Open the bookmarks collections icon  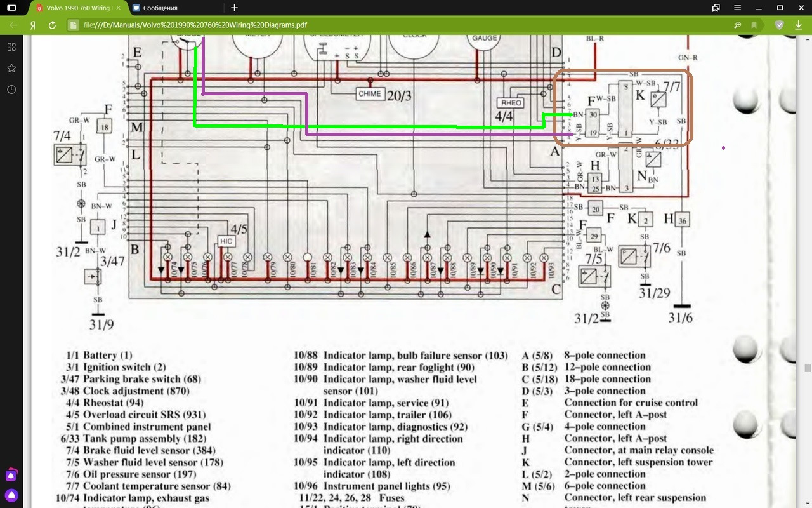(716, 8)
